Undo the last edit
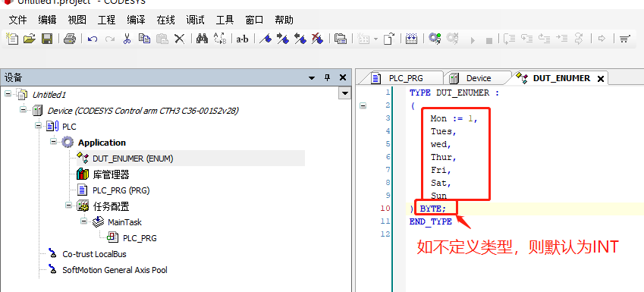The image size is (644, 292). 93,39
